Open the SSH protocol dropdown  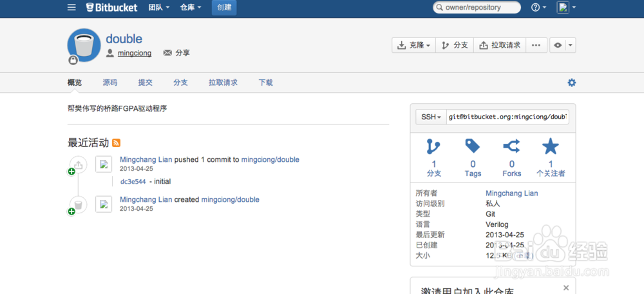(x=431, y=117)
